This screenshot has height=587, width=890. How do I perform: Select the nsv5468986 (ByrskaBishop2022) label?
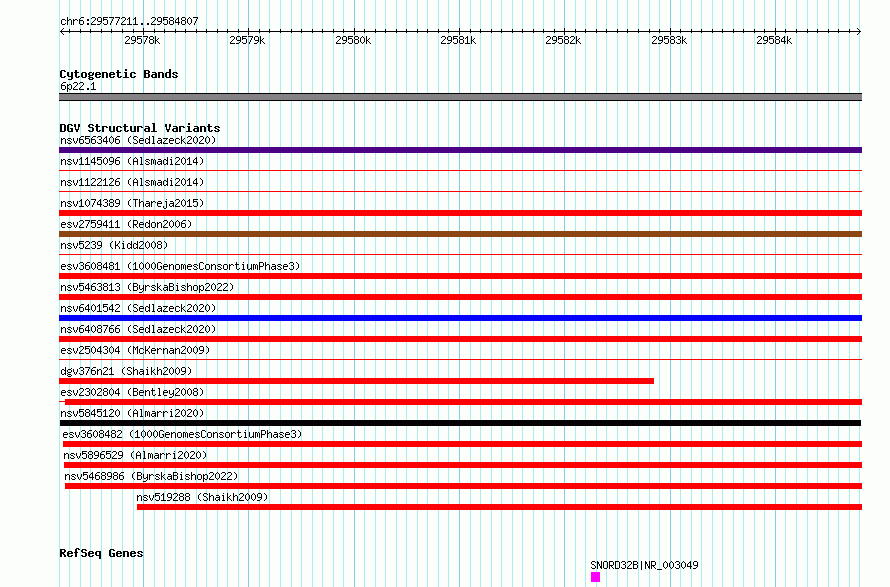[151, 476]
